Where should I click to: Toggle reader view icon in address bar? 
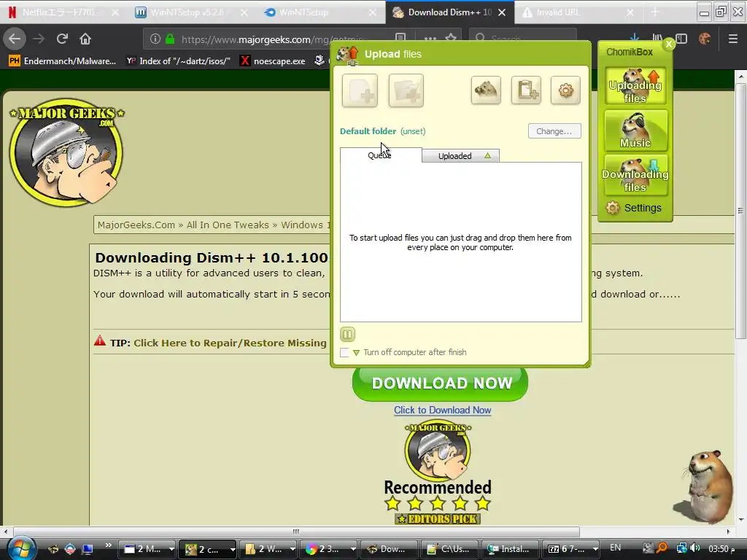coord(400,38)
